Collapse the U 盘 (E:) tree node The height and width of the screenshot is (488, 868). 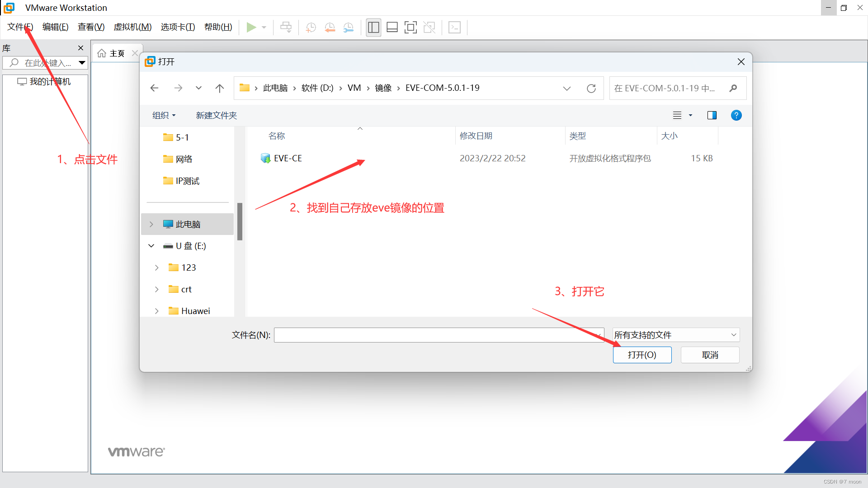[x=151, y=246]
